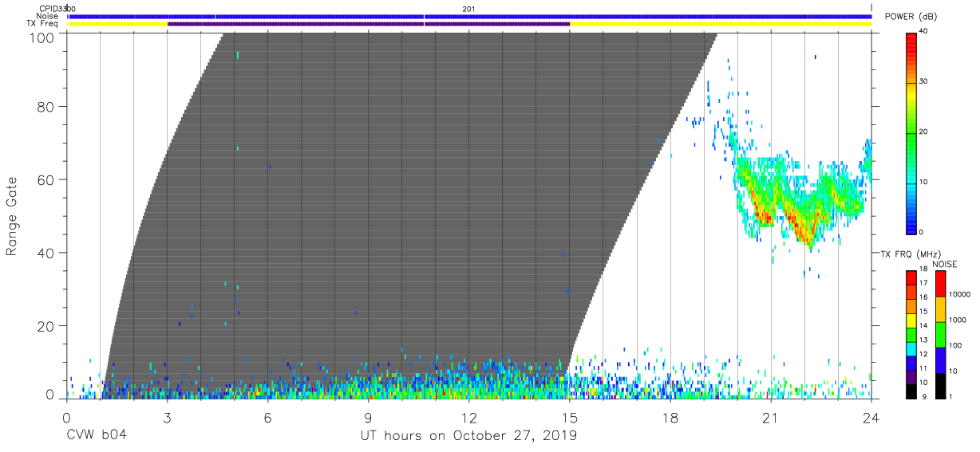Click the 100 tick on Range Gate axis
The height and width of the screenshot is (452, 980).
point(42,37)
